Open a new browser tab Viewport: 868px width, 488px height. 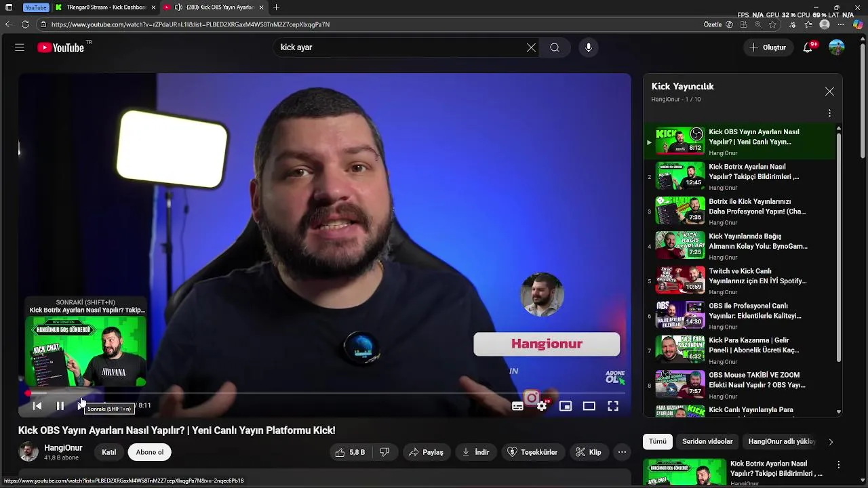[276, 7]
